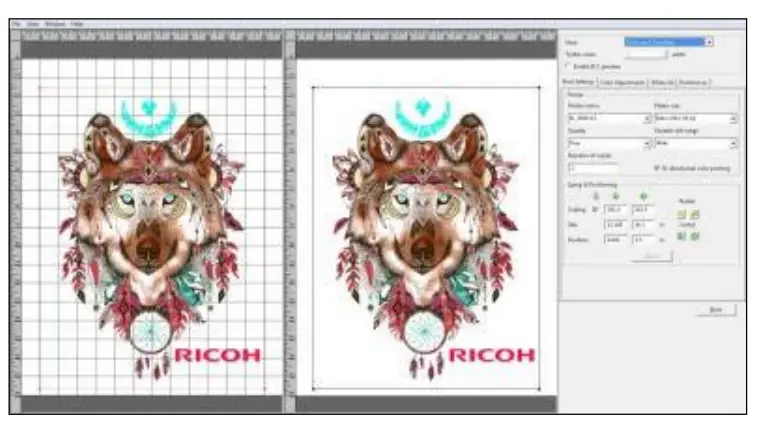The image size is (762, 431).
Task: Open the Window menu
Action: 55,24
